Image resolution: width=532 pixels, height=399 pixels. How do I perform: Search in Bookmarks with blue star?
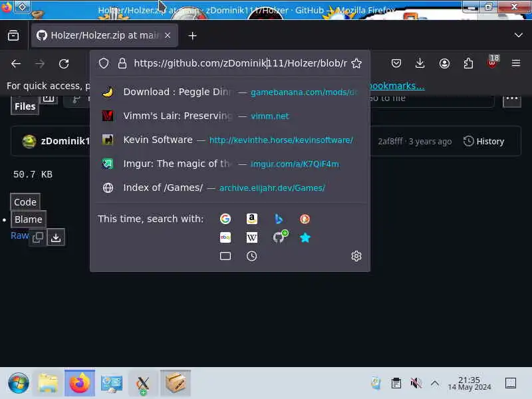pos(305,237)
